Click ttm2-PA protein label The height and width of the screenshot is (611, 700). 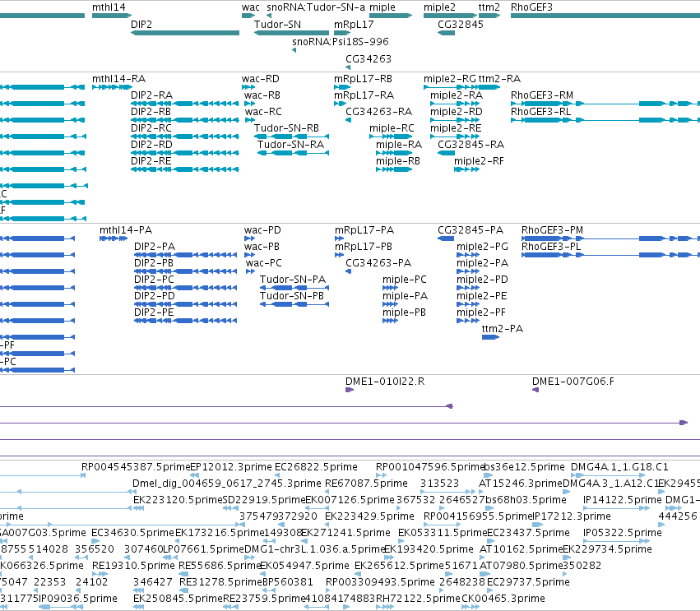click(503, 329)
